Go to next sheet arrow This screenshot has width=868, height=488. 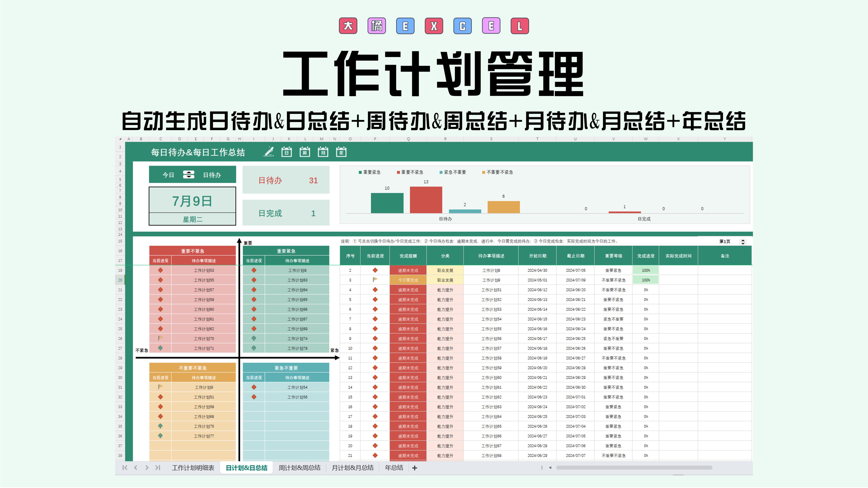147,468
